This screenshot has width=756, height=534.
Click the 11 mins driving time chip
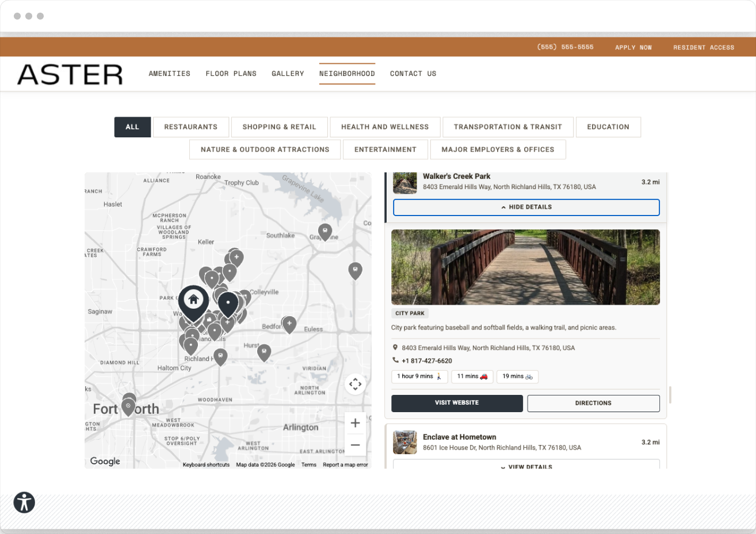point(472,377)
